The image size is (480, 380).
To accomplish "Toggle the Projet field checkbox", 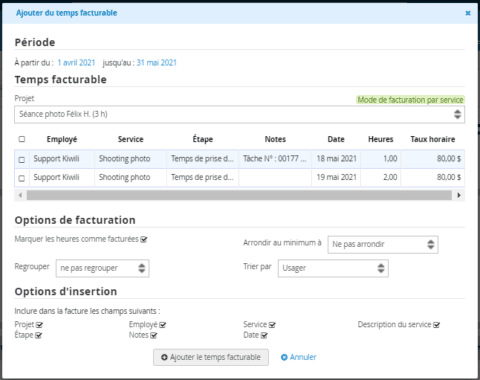I will [x=39, y=325].
